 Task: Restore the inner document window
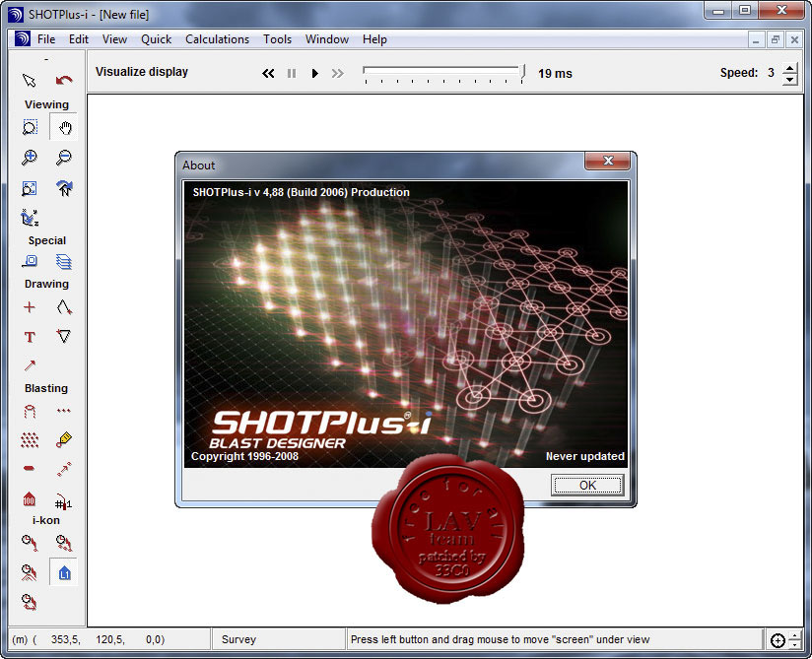coord(776,39)
